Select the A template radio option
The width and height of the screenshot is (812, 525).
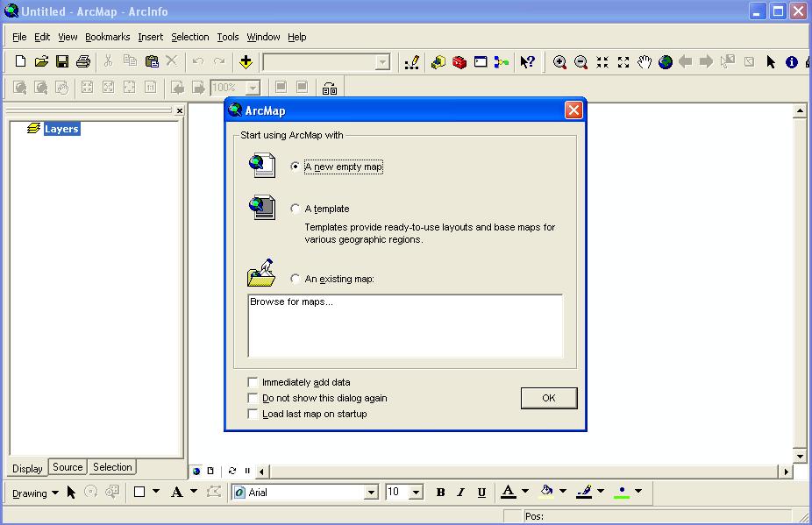pos(295,209)
